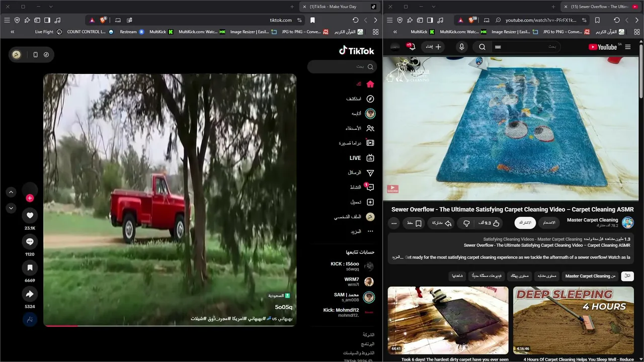The width and height of the screenshot is (644, 362).
Task: Go to previous TikTok video
Action: [x=11, y=192]
